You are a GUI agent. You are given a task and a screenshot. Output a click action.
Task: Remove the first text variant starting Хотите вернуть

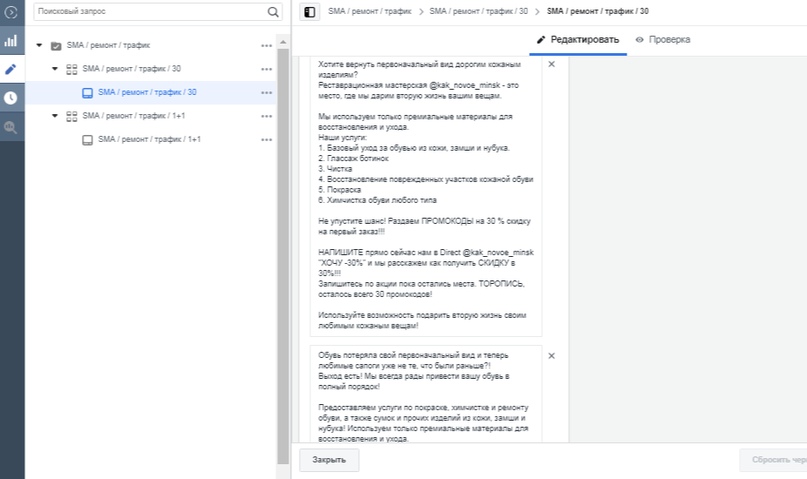551,64
